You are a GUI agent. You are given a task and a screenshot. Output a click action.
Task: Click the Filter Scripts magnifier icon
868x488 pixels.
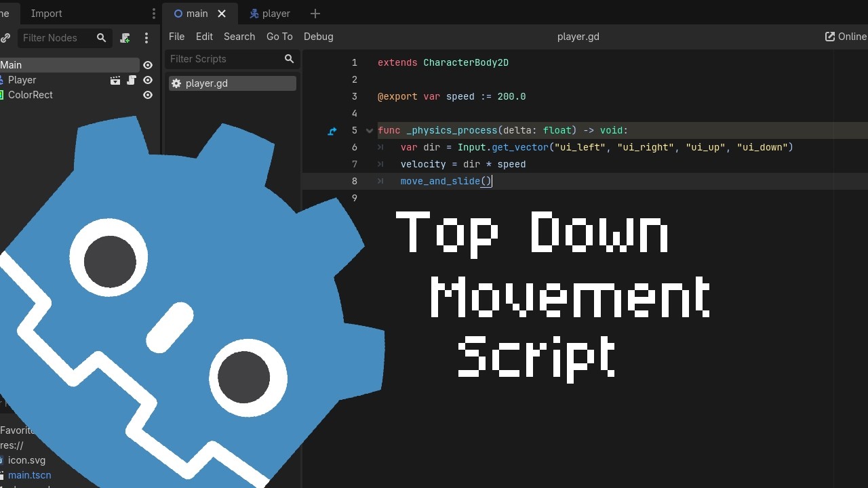(289, 59)
